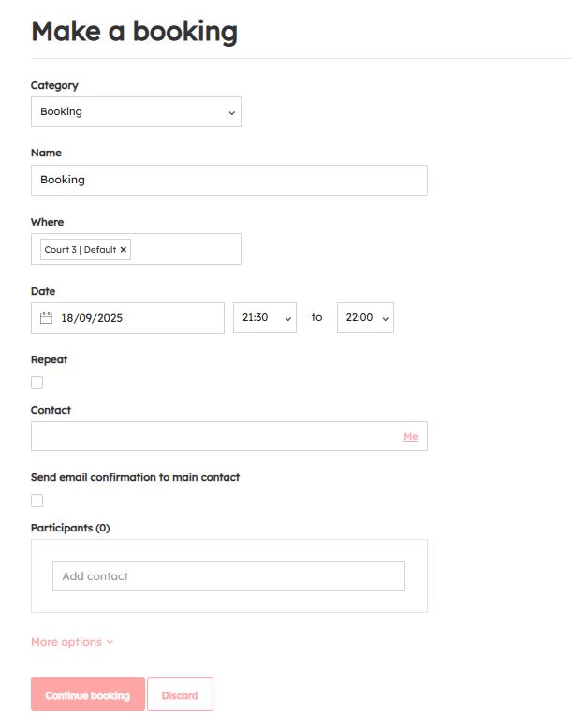This screenshot has width=572, height=728.
Task: Click the Where field label
Action: (x=47, y=222)
